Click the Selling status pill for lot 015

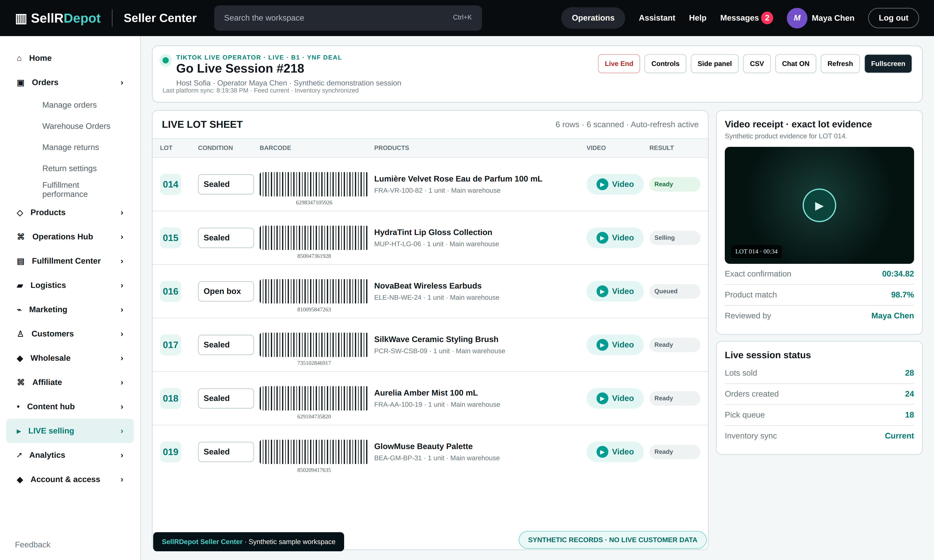tap(675, 238)
